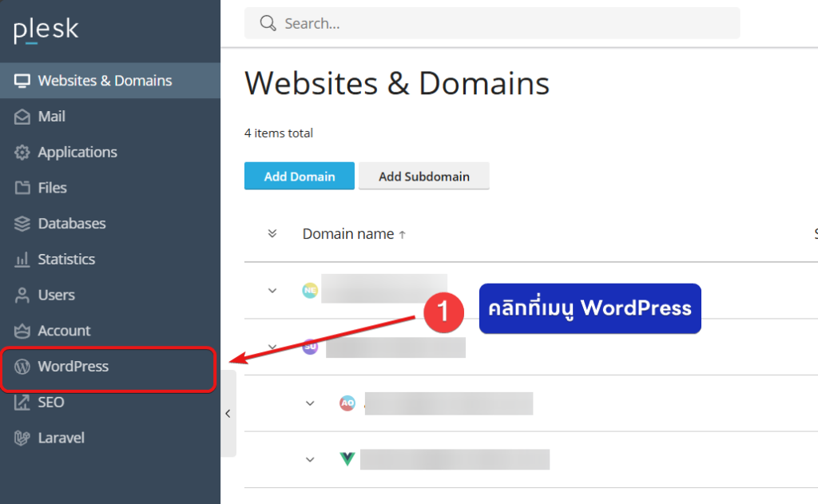Viewport: 818px width, 504px height.
Task: Click the Add Domain button
Action: [299, 177]
